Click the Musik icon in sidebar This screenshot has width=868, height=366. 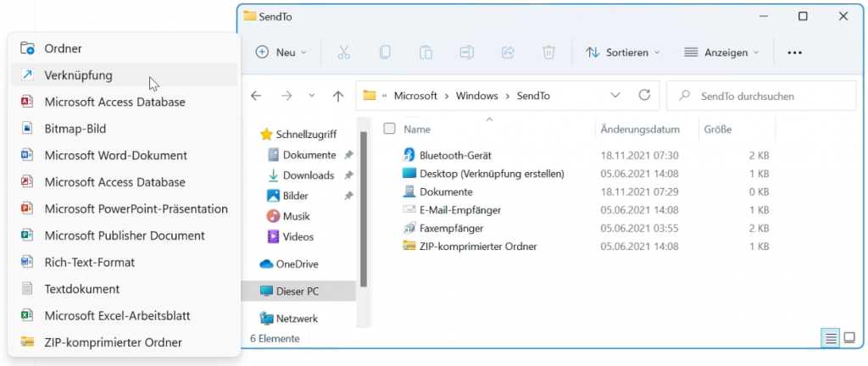(x=274, y=216)
